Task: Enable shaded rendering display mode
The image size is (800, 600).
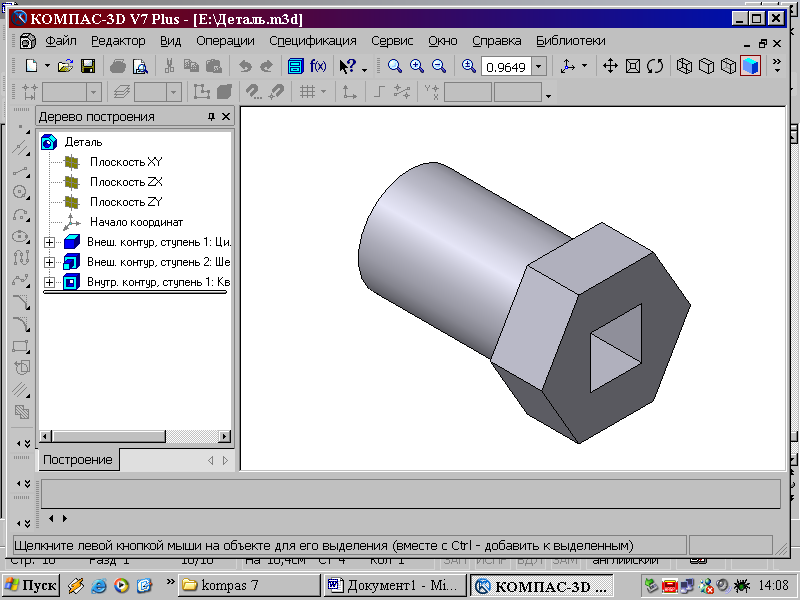Action: point(751,66)
